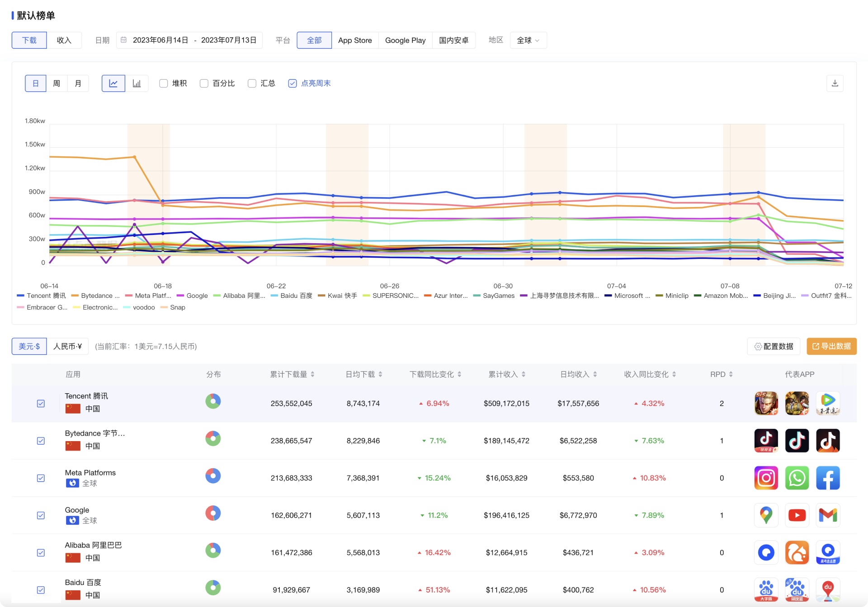The height and width of the screenshot is (607, 868).
Task: Click start date 2023年06月14日 field
Action: [160, 40]
